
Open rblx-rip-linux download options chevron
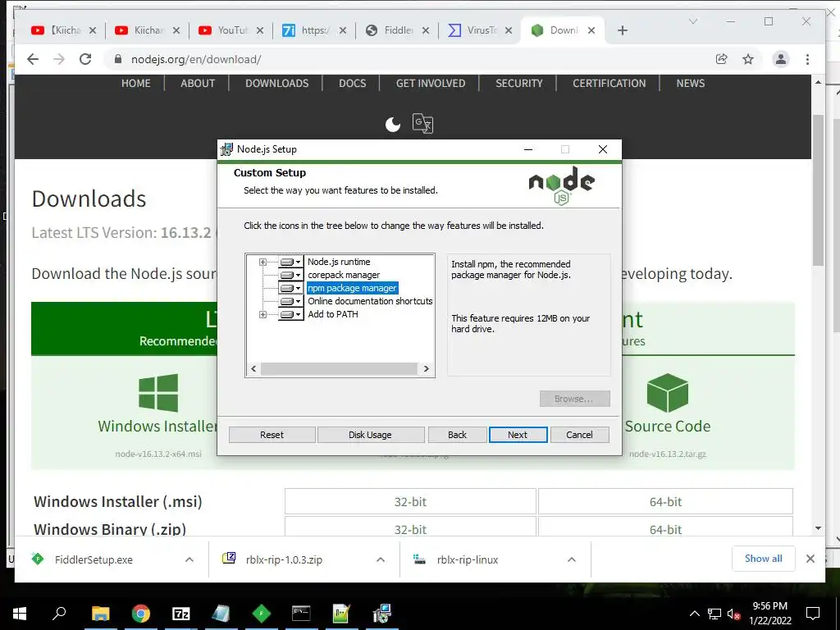tap(572, 559)
